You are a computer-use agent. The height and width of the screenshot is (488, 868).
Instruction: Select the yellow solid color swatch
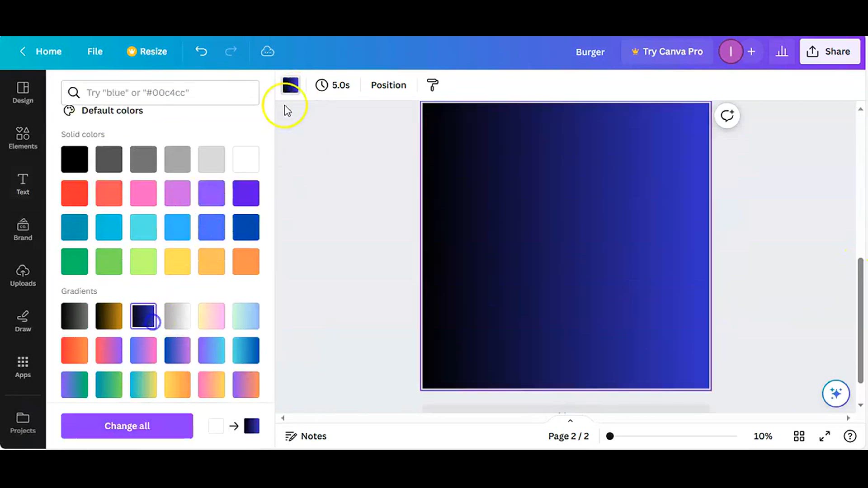coord(177,261)
